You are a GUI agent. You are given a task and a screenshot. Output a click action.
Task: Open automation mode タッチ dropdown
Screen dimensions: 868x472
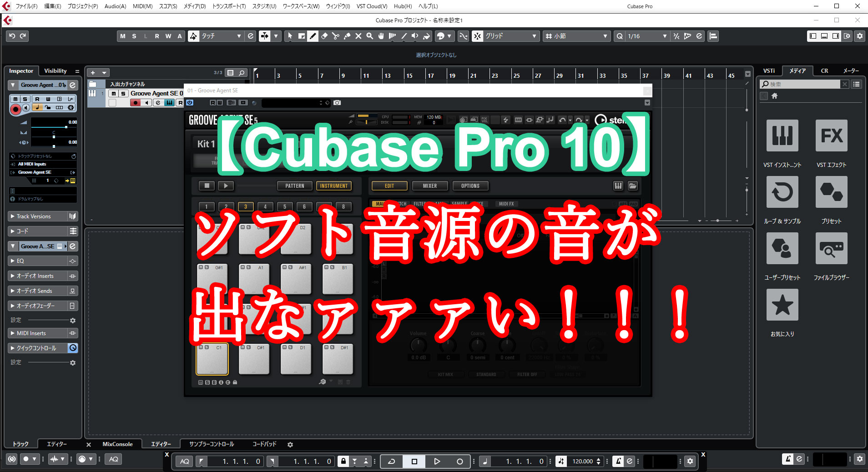point(221,36)
